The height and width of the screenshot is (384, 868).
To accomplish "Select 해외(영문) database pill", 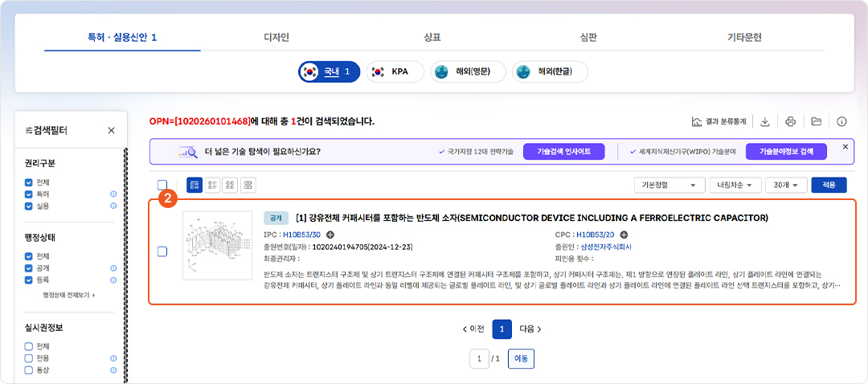I will click(x=469, y=72).
